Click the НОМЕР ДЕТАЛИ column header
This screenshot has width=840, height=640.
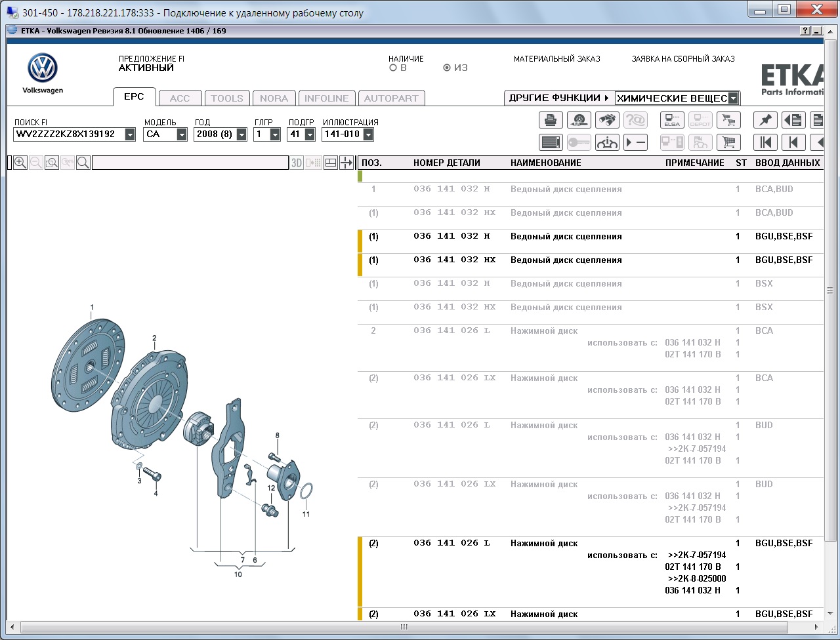[447, 163]
